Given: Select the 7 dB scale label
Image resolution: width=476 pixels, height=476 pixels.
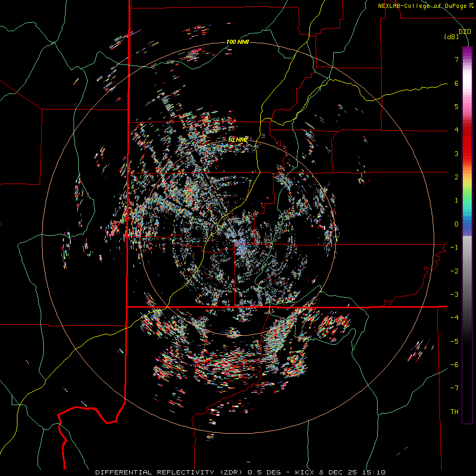Looking at the screenshot, I should click(x=456, y=59).
